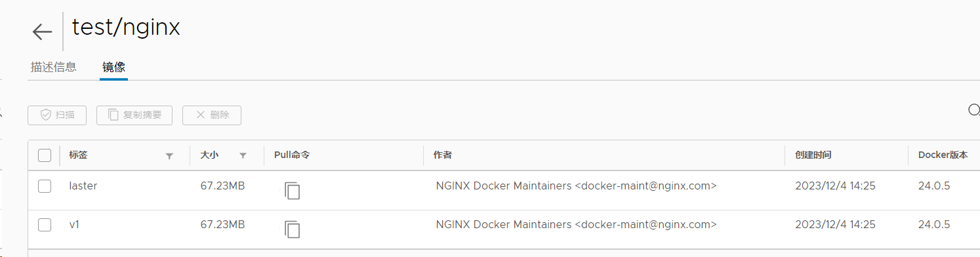Go back with the left arrow icon
This screenshot has height=257, width=980.
42,31
